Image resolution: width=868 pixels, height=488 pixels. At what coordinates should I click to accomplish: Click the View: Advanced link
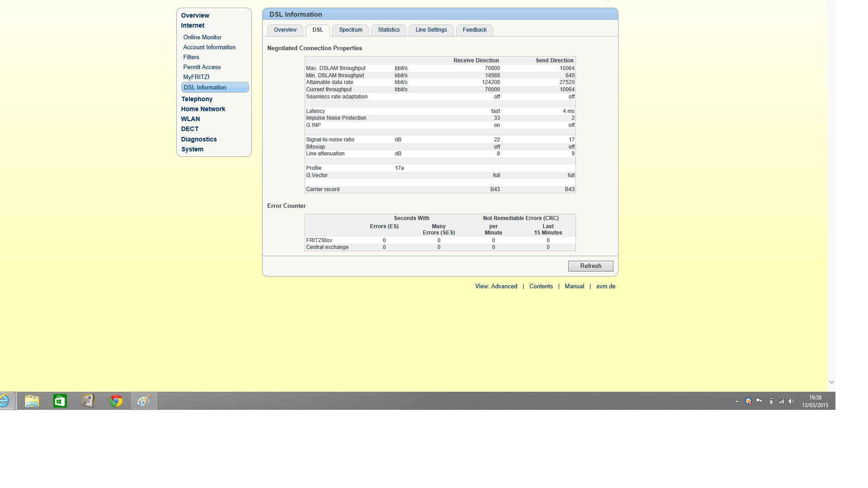[496, 286]
